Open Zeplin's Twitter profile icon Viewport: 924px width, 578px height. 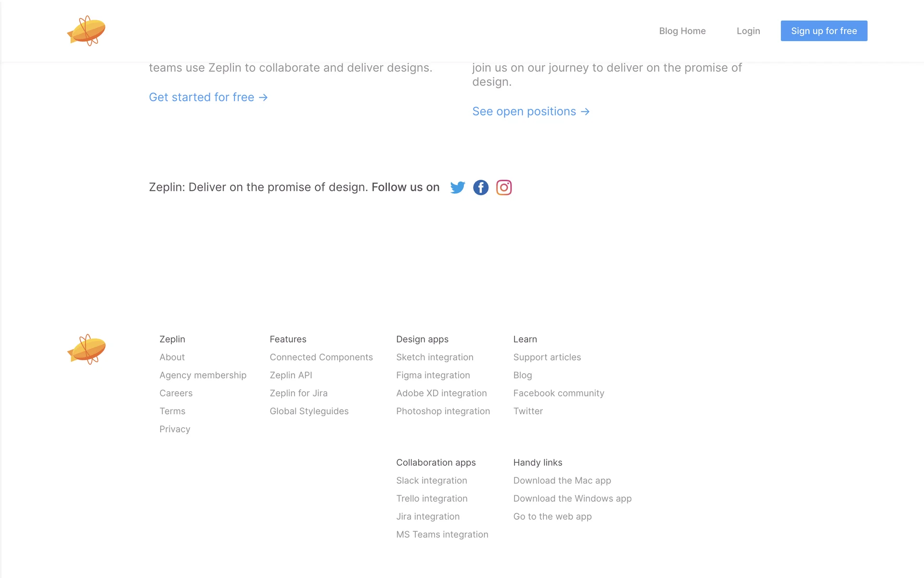[458, 187]
